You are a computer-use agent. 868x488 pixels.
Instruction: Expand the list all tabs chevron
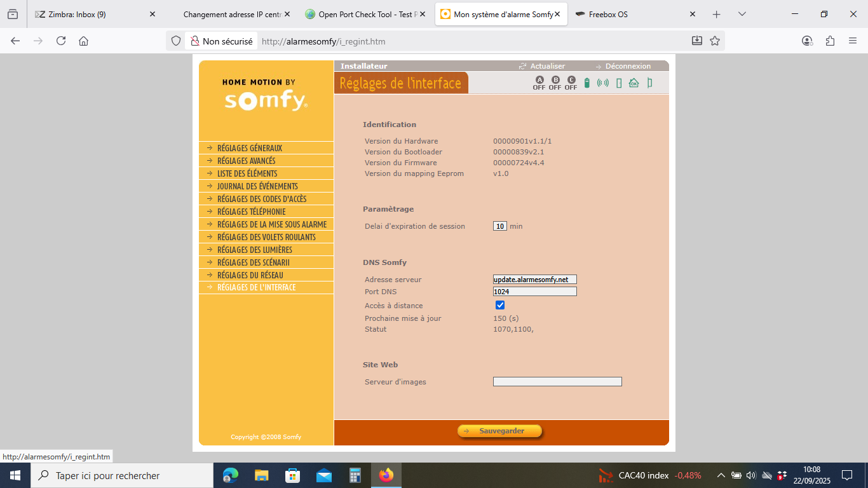click(x=742, y=14)
